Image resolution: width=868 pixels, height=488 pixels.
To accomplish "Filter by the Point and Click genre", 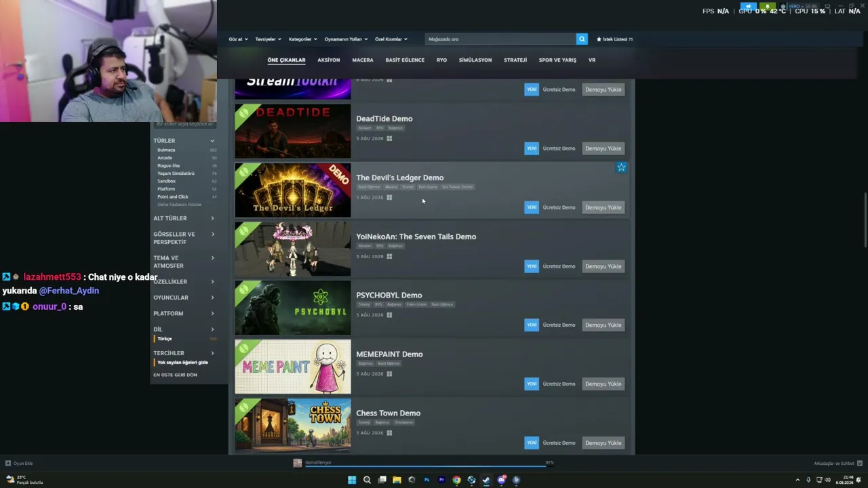I will [x=173, y=197].
